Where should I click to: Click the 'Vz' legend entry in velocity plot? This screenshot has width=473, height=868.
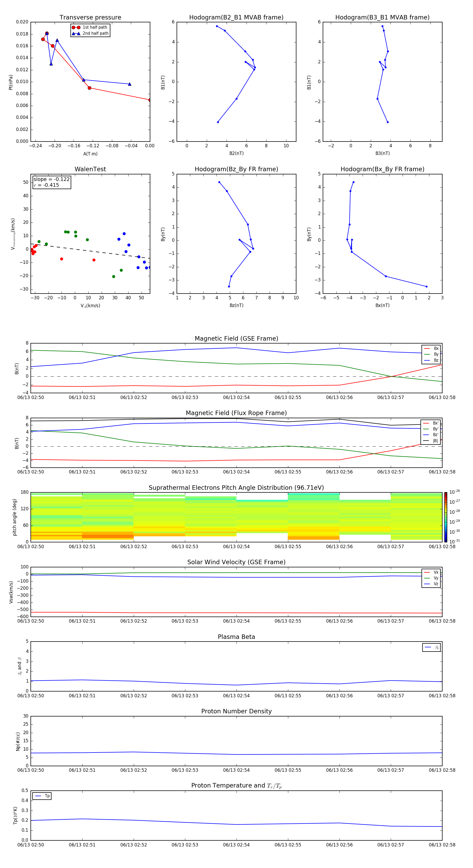[x=431, y=584]
